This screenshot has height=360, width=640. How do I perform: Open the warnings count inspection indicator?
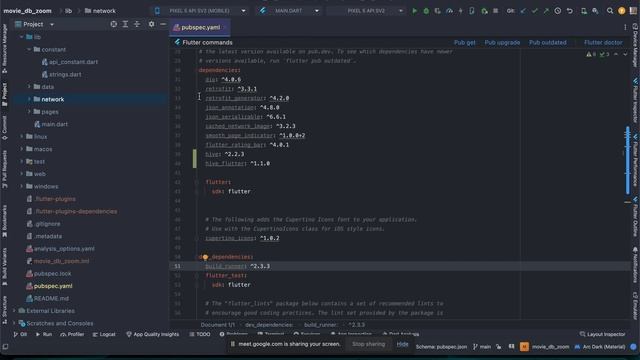coord(591,54)
